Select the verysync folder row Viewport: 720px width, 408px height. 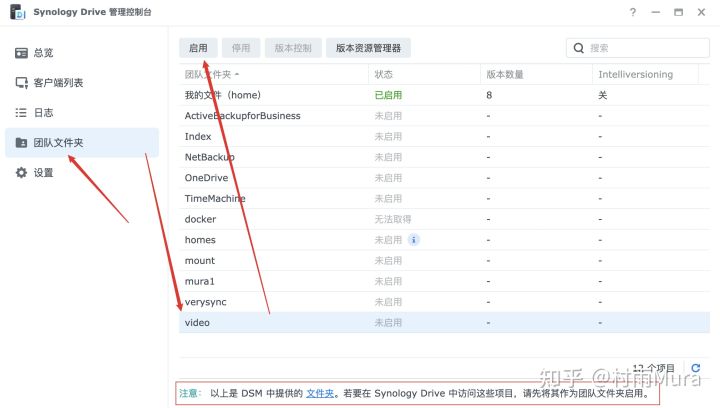pyautogui.click(x=444, y=302)
